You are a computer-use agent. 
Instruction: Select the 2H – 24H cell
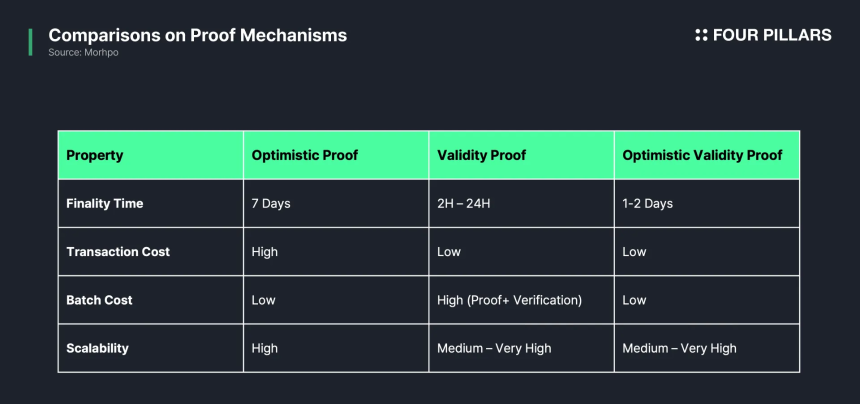point(521,203)
